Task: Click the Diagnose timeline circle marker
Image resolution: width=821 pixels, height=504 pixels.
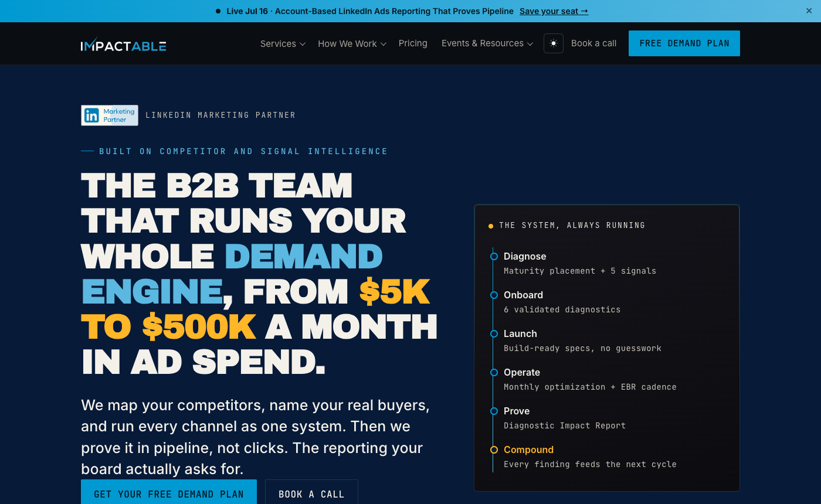Action: [x=494, y=256]
